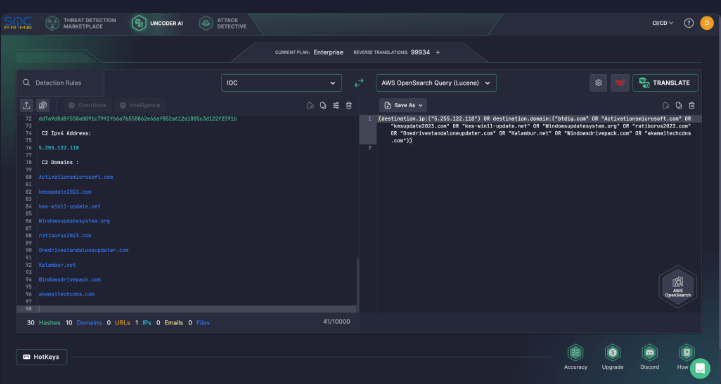Click the Windowsupdatesystem.org line
The height and width of the screenshot is (384, 721).
74,221
